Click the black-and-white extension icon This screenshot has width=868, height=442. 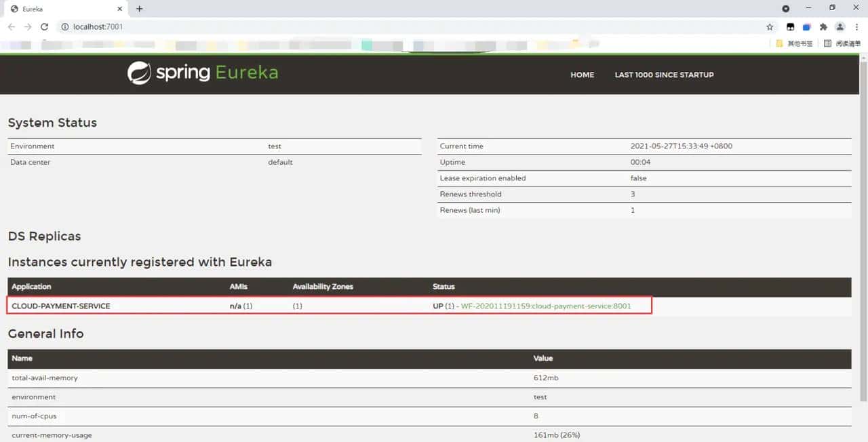pyautogui.click(x=790, y=27)
